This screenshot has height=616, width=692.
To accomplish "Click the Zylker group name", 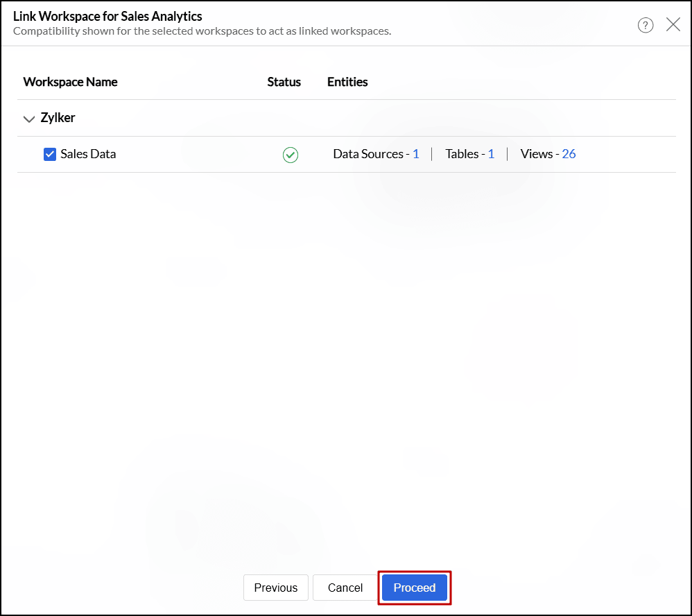I will click(x=58, y=118).
